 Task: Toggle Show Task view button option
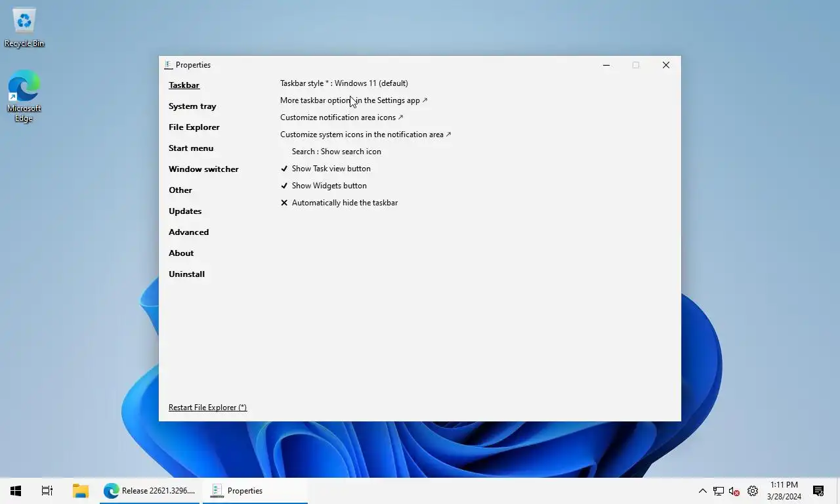point(325,169)
